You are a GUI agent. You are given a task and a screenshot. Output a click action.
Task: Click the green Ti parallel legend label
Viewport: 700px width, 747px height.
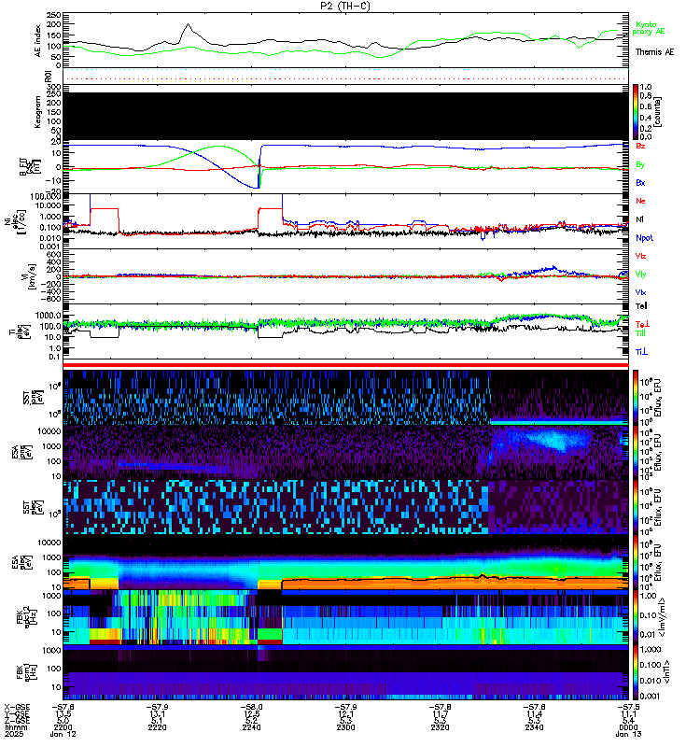click(640, 333)
